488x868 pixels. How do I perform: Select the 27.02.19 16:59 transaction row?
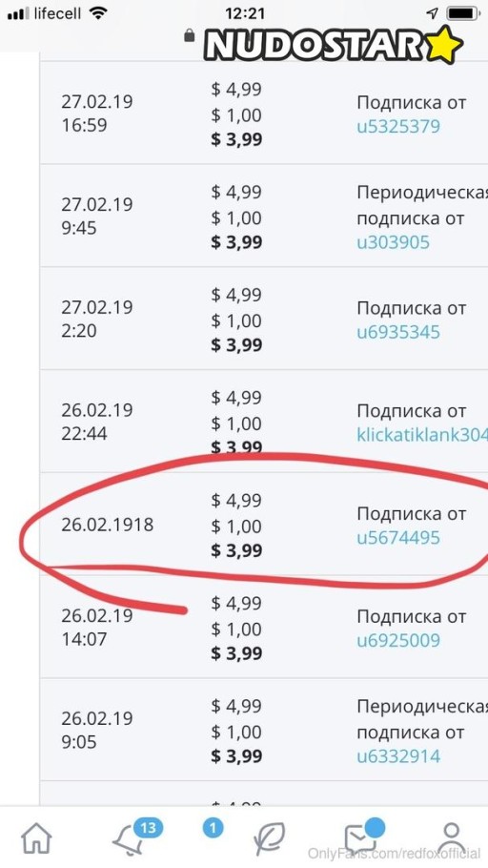point(264,113)
